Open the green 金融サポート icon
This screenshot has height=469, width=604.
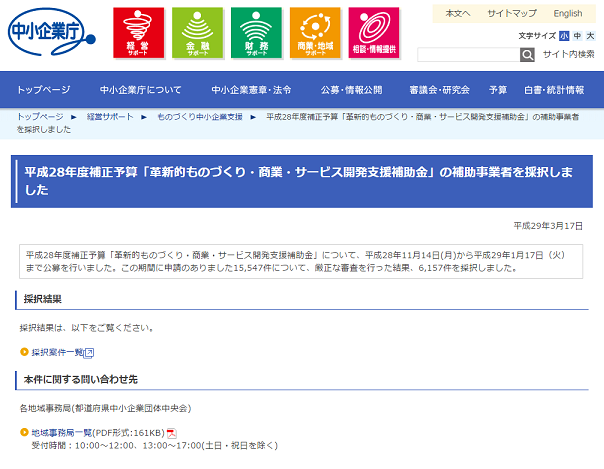click(x=197, y=33)
